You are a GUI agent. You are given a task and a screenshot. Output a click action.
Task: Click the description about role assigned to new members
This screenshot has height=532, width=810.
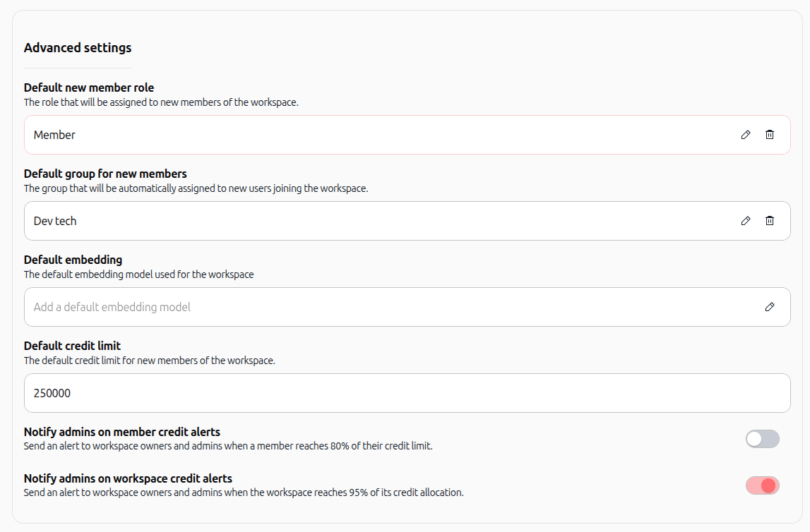pos(161,102)
